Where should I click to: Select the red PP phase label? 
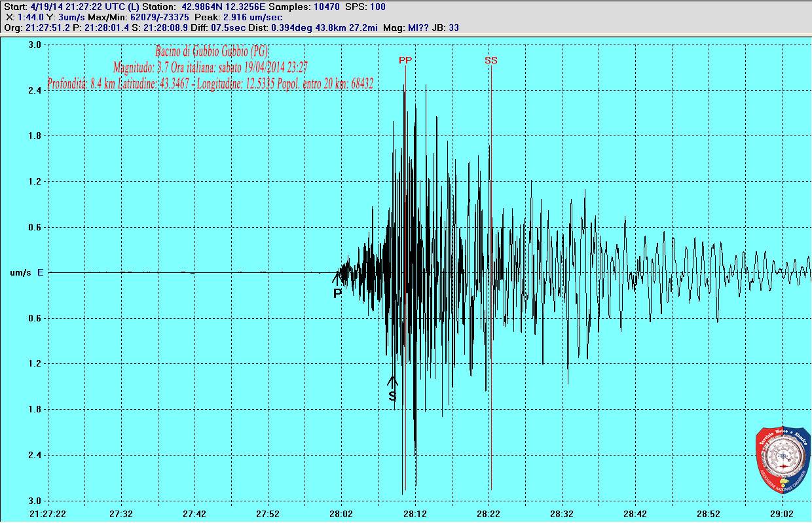point(405,60)
